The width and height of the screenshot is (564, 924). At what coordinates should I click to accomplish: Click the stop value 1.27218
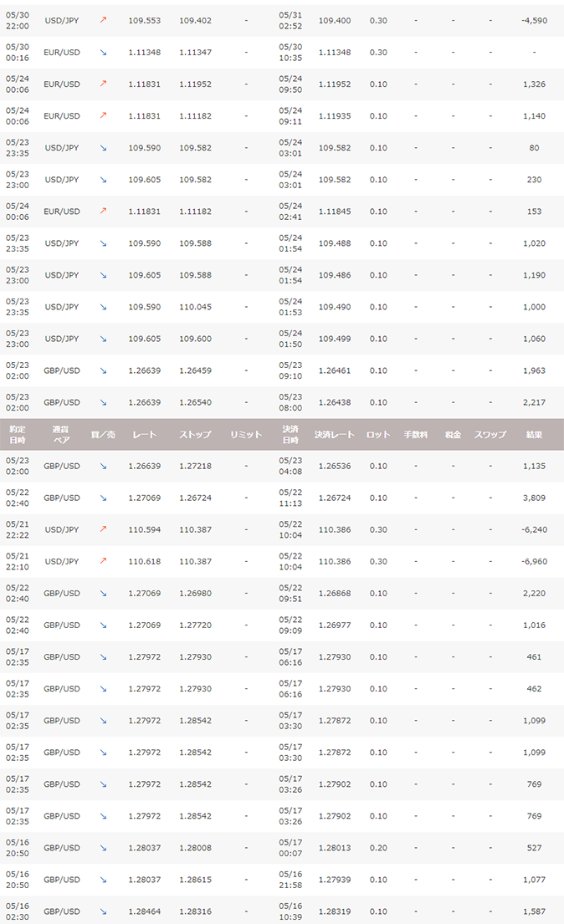pyautogui.click(x=195, y=466)
